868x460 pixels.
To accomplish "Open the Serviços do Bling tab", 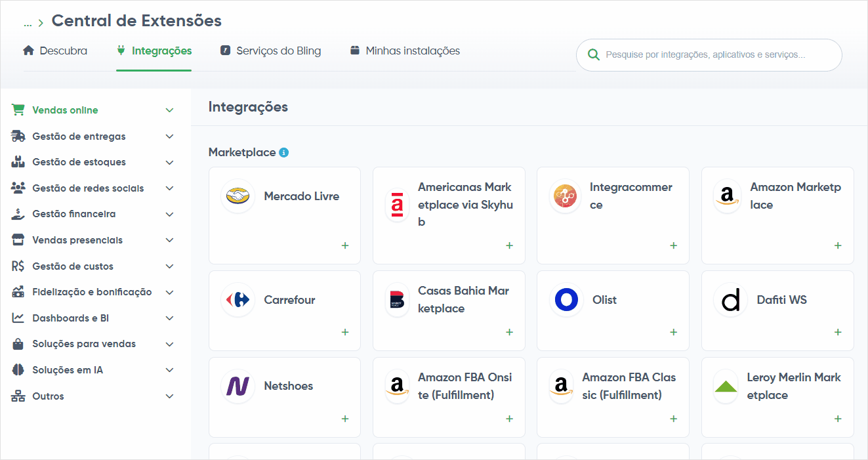I will click(x=271, y=51).
